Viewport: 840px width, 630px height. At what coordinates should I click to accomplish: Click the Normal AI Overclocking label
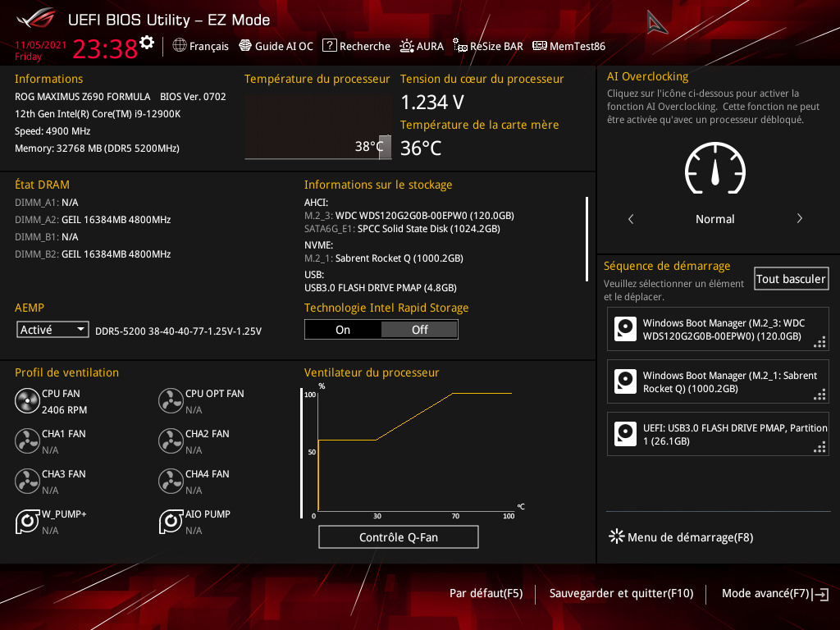pyautogui.click(x=714, y=219)
